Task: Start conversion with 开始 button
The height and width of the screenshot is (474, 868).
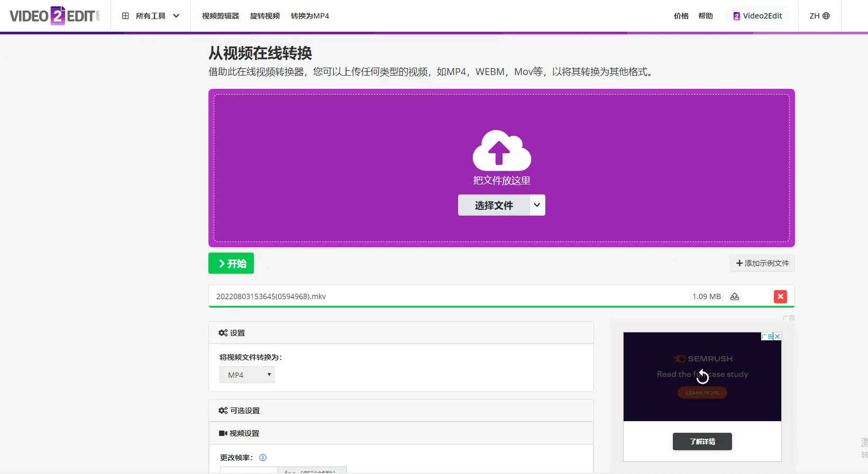Action: tap(231, 263)
